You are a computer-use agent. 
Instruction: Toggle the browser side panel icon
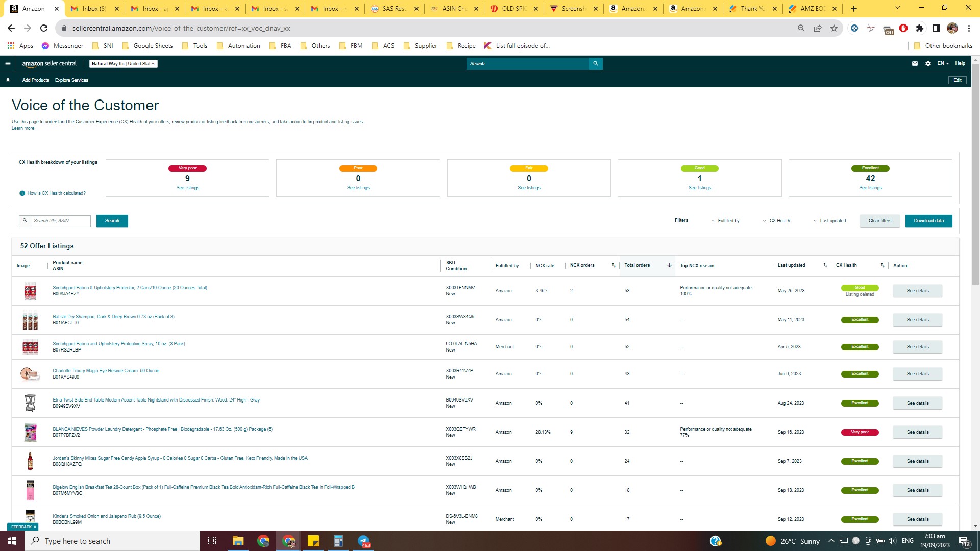pyautogui.click(x=936, y=28)
